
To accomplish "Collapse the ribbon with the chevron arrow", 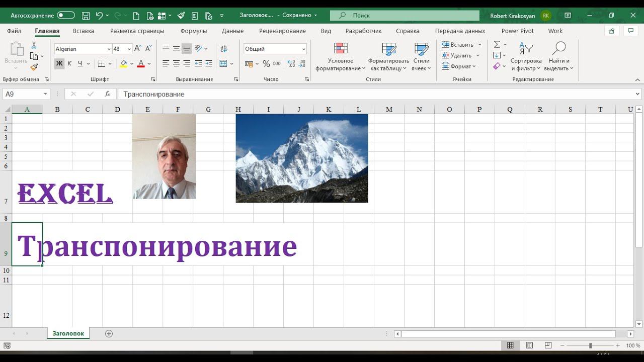I will coord(637,79).
